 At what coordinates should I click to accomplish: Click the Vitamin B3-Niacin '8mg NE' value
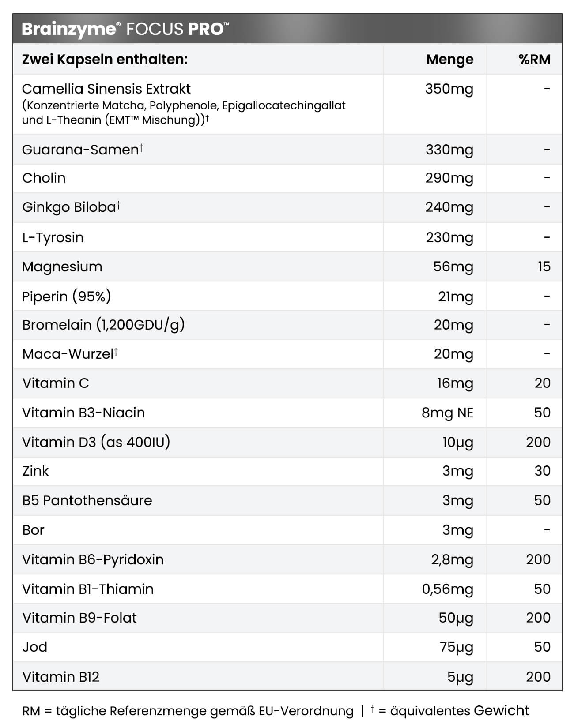[x=447, y=413]
